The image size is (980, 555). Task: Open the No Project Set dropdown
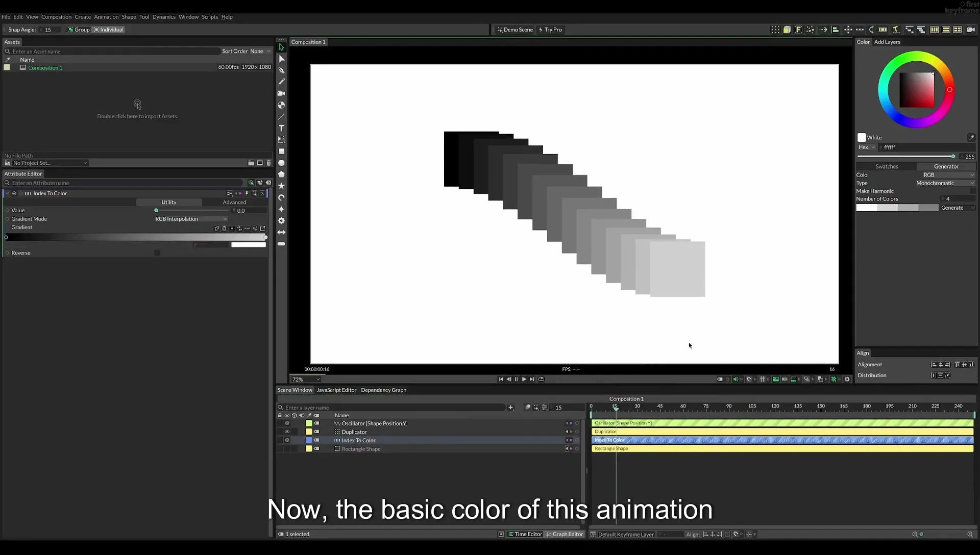click(x=50, y=163)
